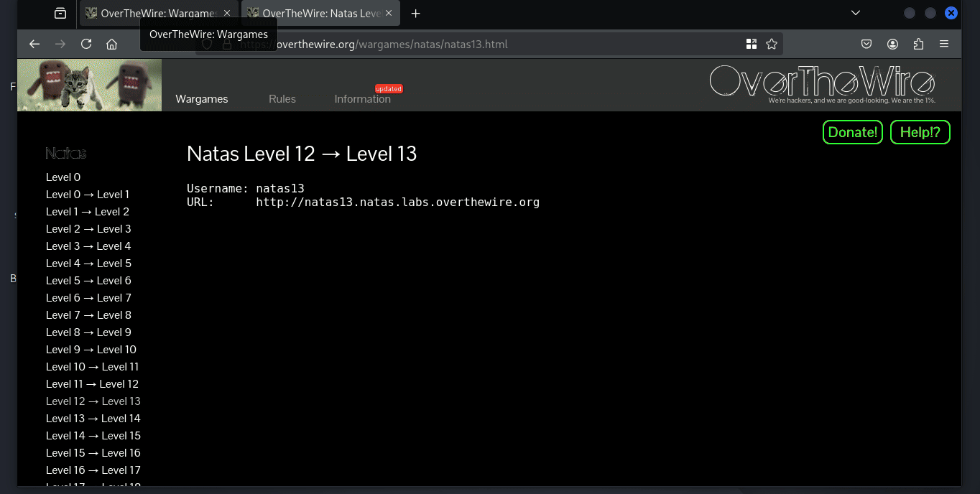Reload the current page
The height and width of the screenshot is (494, 980).
tap(86, 44)
